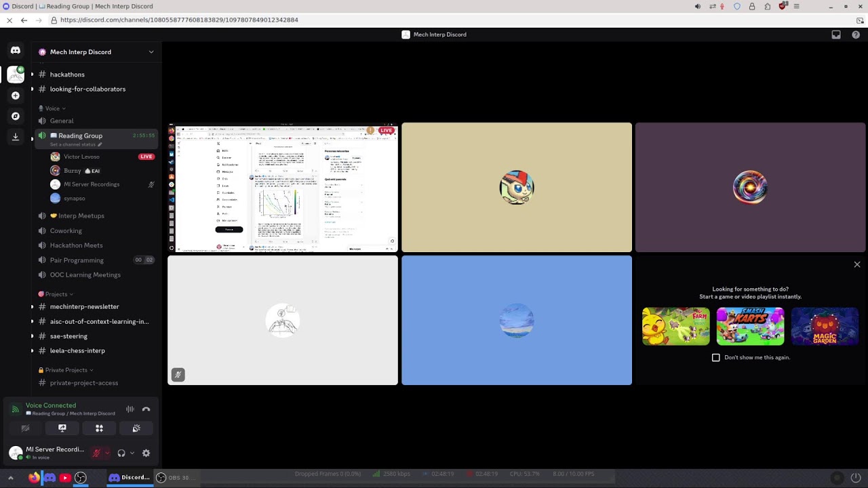
Task: Launch the Smash Karts activity
Action: 750,326
